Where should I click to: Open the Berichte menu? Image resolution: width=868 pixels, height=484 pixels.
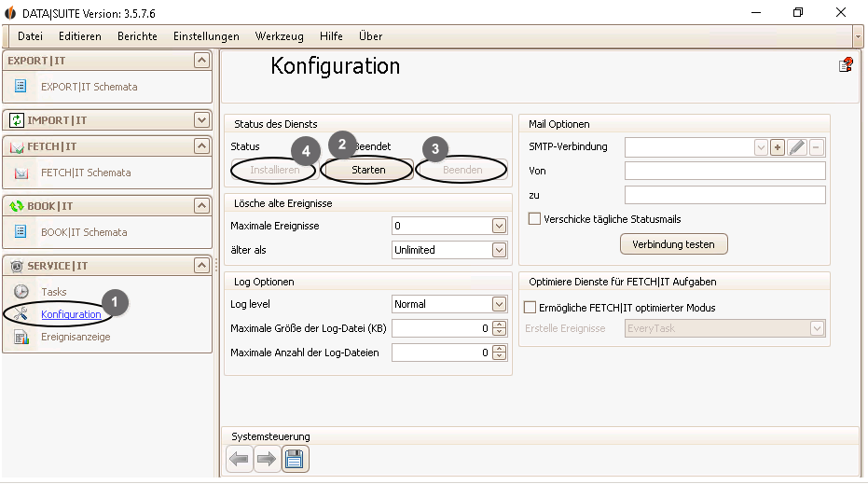pyautogui.click(x=137, y=36)
